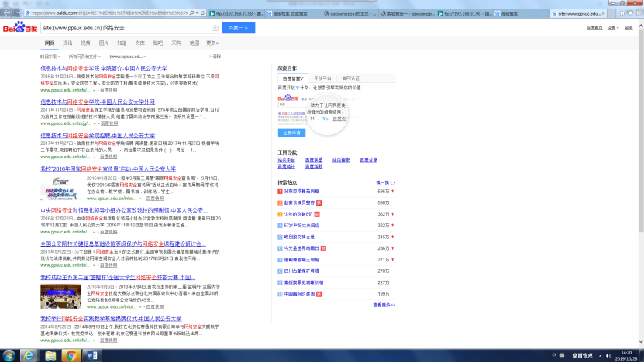Open Windows Start button
The image size is (644, 363).
click(x=9, y=355)
